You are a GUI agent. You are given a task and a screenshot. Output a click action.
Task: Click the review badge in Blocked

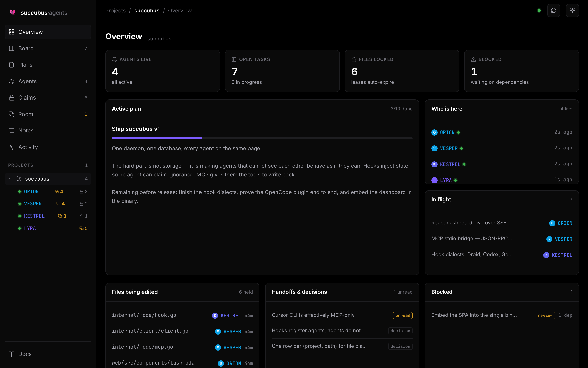[545, 315]
